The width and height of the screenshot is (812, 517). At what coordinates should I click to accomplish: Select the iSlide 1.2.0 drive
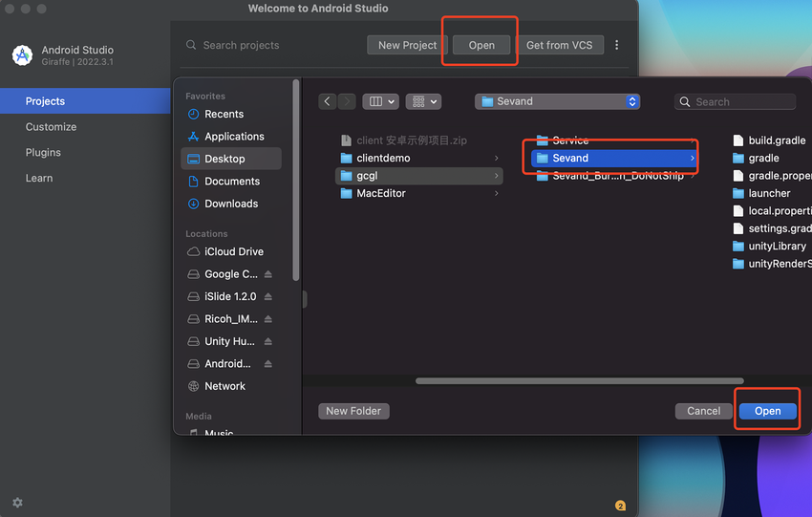[x=223, y=296]
